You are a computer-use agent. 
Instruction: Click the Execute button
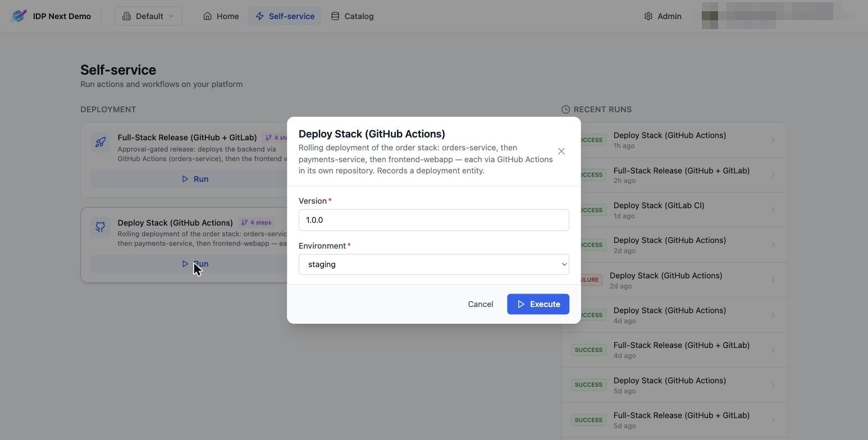point(538,304)
